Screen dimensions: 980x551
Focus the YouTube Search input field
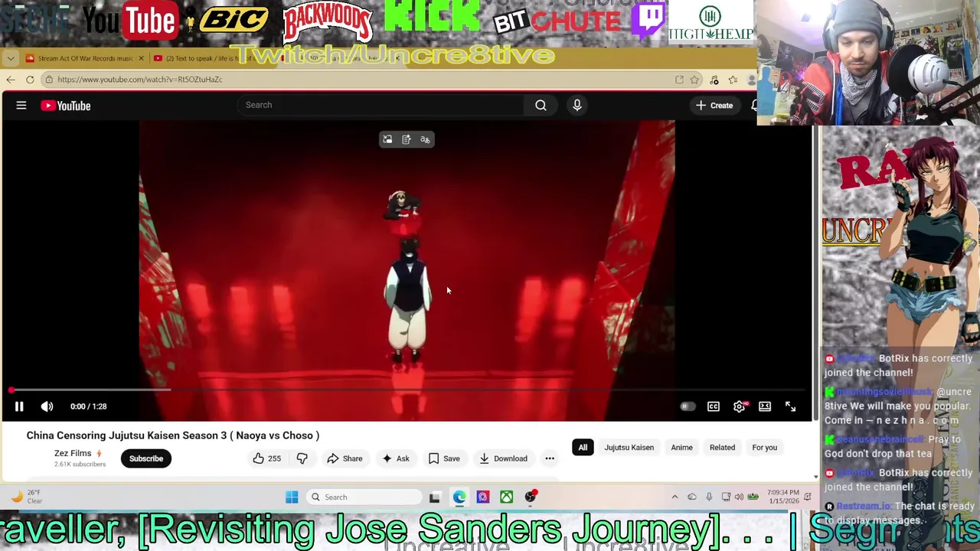[x=381, y=105]
